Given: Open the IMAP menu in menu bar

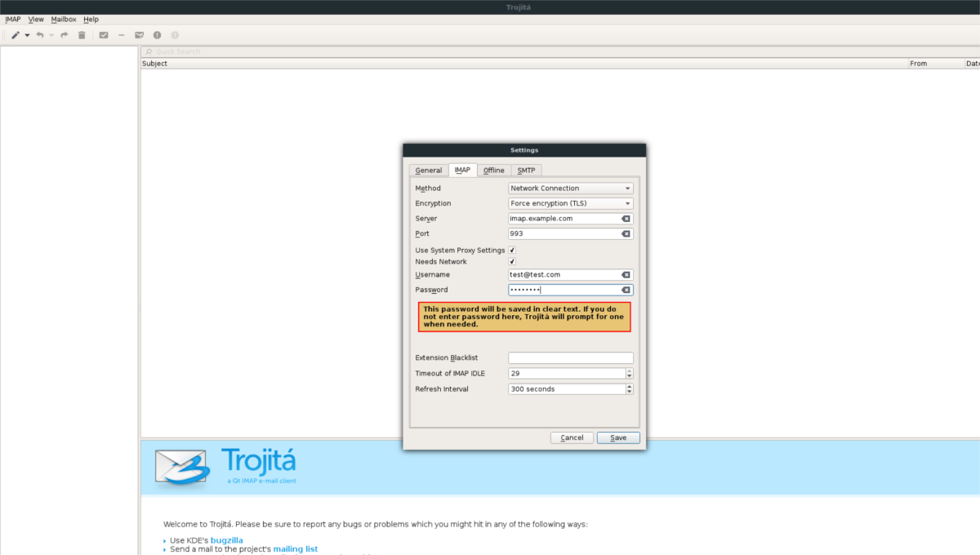Looking at the screenshot, I should [x=13, y=19].
